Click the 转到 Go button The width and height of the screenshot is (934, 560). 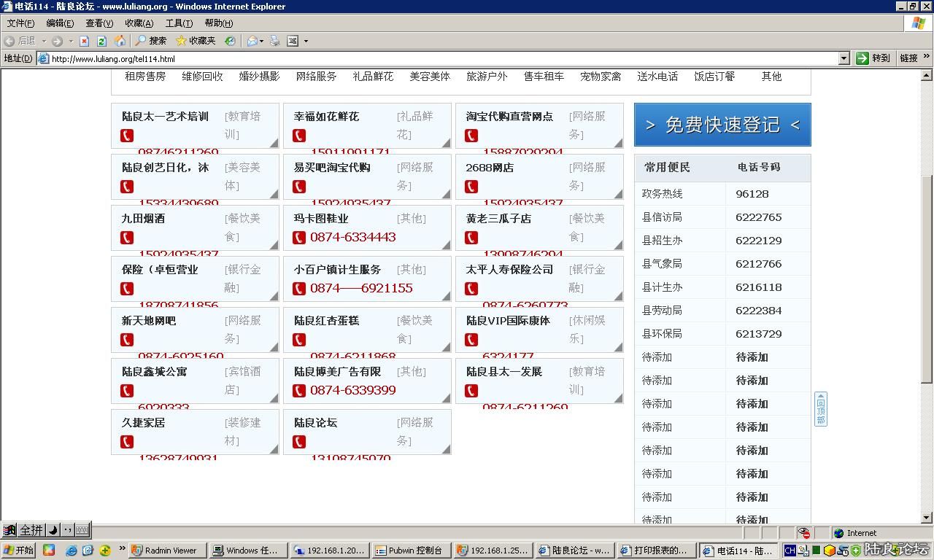click(873, 58)
